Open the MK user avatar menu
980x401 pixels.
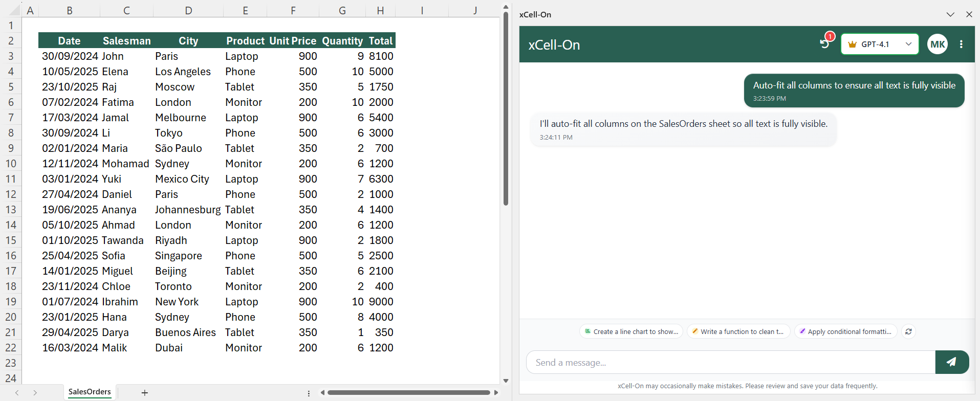tap(937, 44)
